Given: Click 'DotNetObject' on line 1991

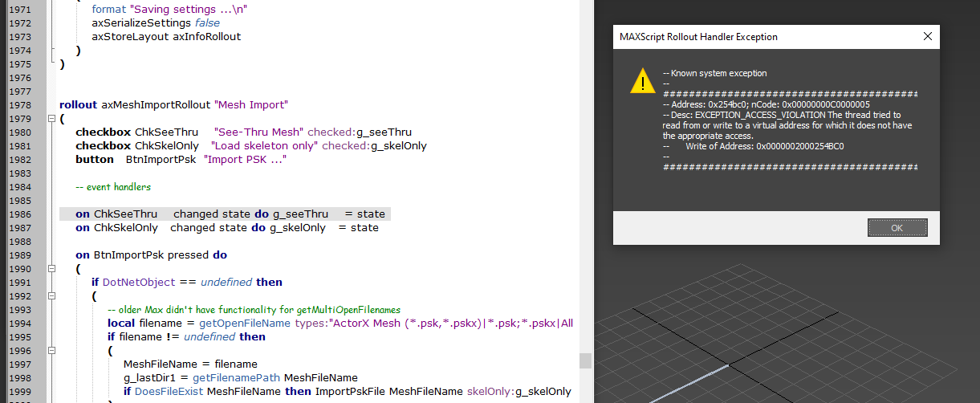Looking at the screenshot, I should click(139, 283).
